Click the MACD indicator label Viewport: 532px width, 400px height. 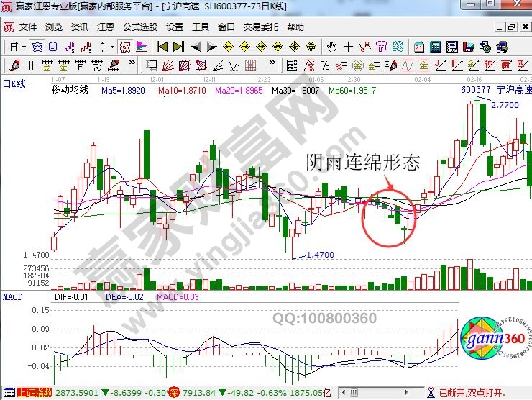12,296
